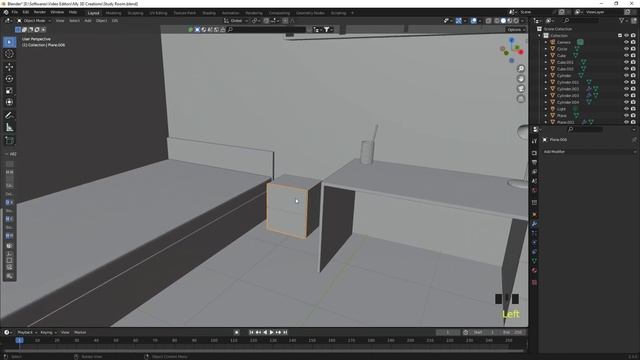Click the Camera object icon in outliner
640x360 pixels.
[x=553, y=42]
